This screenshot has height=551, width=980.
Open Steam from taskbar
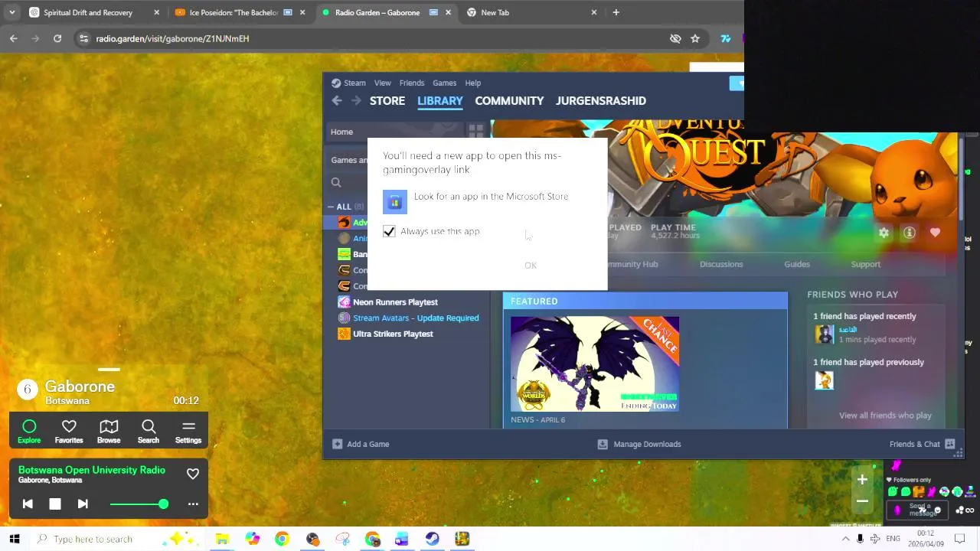432,539
